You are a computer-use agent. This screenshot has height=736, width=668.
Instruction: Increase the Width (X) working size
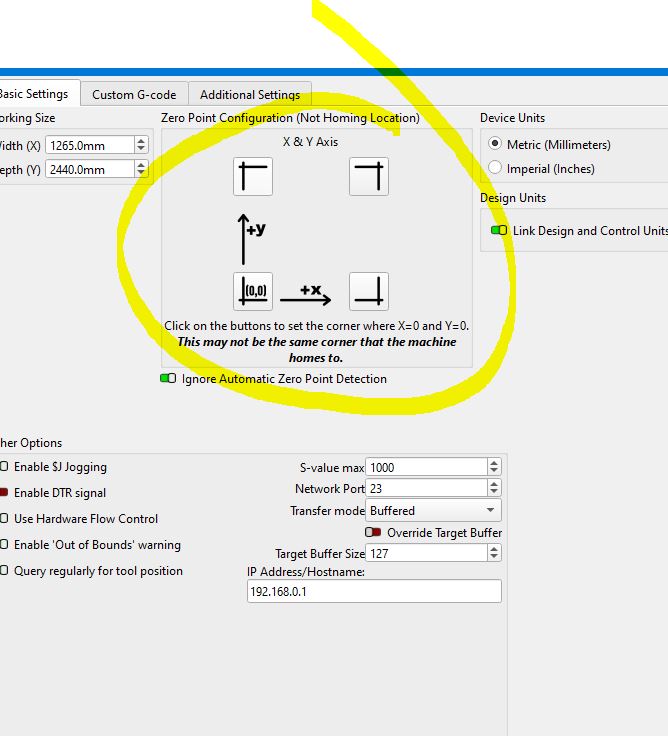point(141,141)
